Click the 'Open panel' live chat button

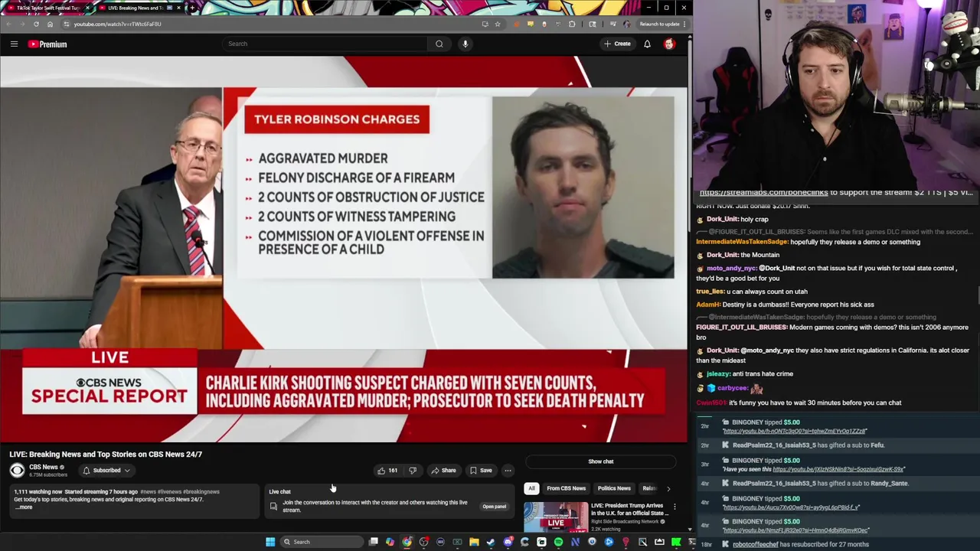(494, 507)
